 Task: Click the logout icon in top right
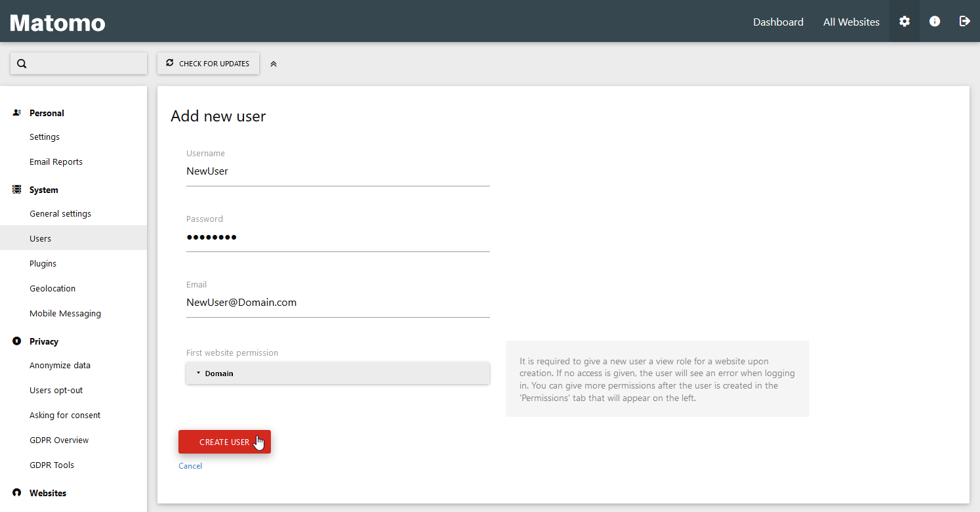click(x=964, y=22)
